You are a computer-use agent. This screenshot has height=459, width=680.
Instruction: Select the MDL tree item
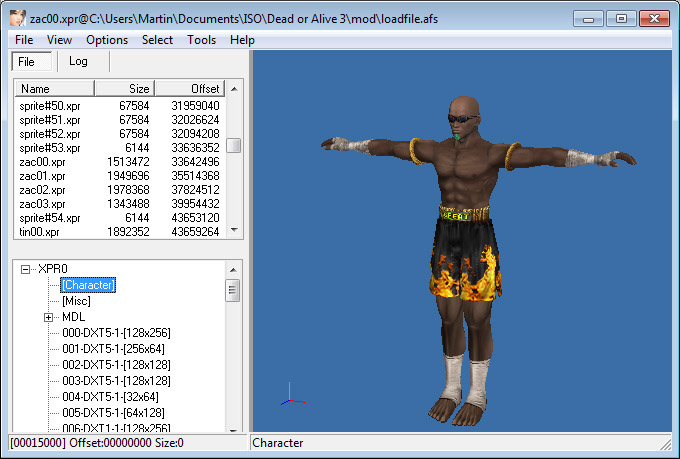point(73,317)
